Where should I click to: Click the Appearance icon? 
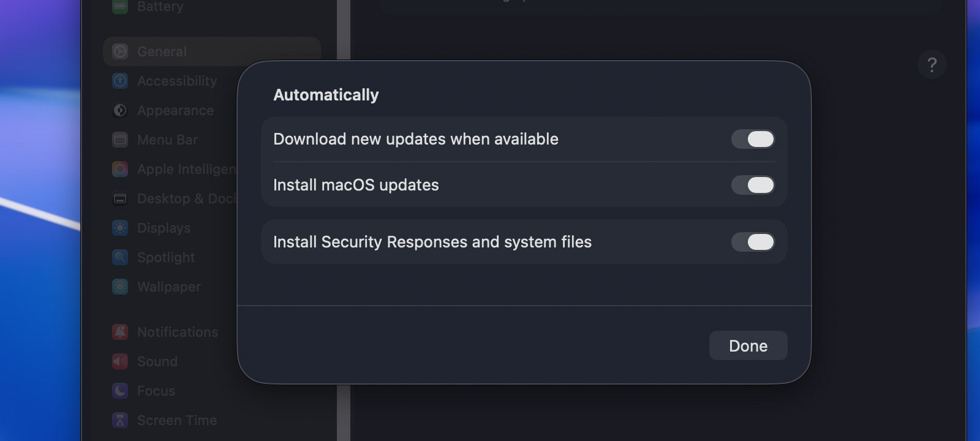click(120, 110)
